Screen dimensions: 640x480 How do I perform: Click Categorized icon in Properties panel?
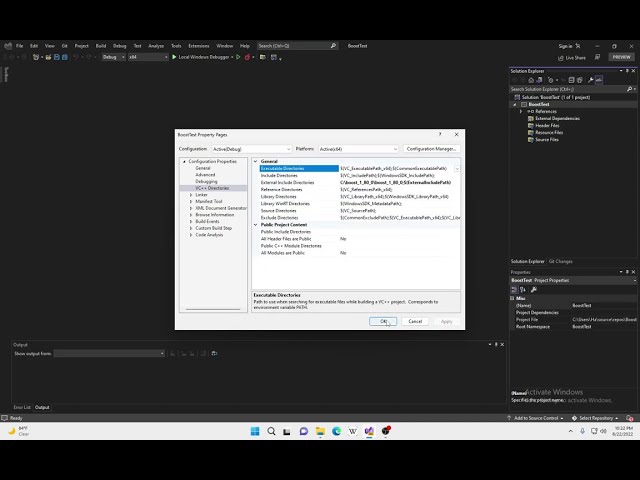[x=514, y=290]
